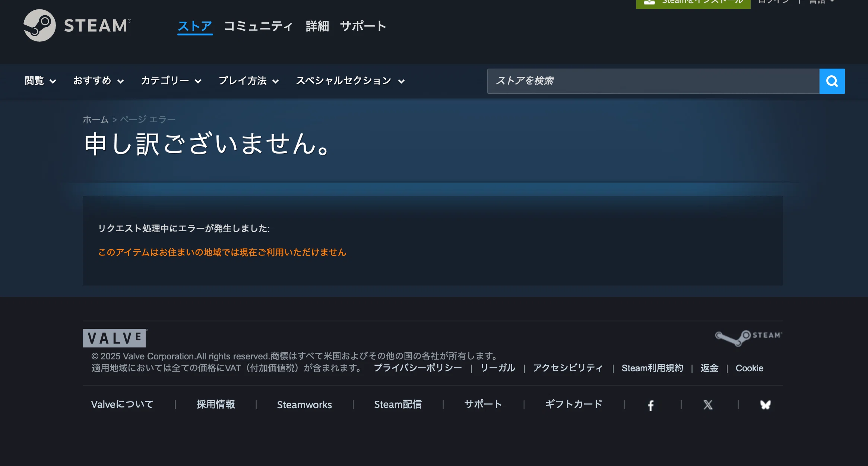
Task: Open the ギフトカード footer link
Action: click(574, 404)
